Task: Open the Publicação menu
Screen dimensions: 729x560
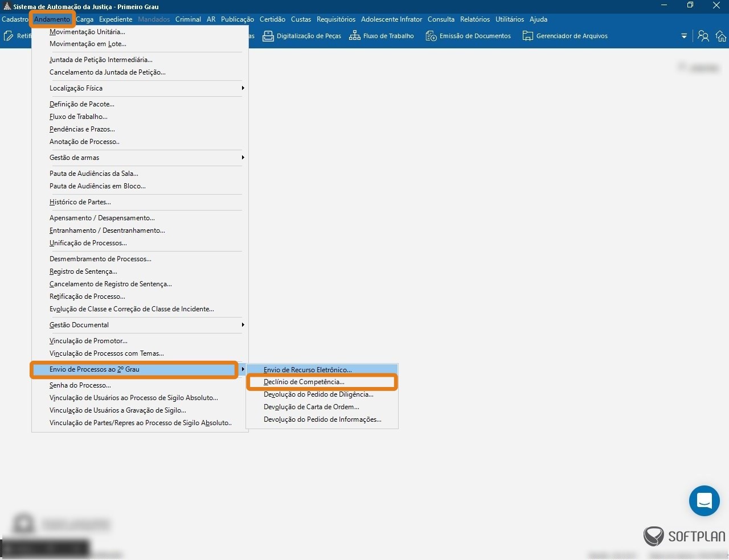Action: pyautogui.click(x=237, y=19)
